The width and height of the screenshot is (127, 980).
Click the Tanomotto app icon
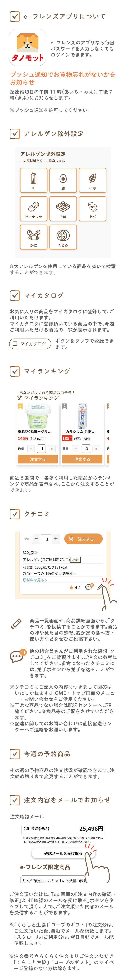click(27, 47)
